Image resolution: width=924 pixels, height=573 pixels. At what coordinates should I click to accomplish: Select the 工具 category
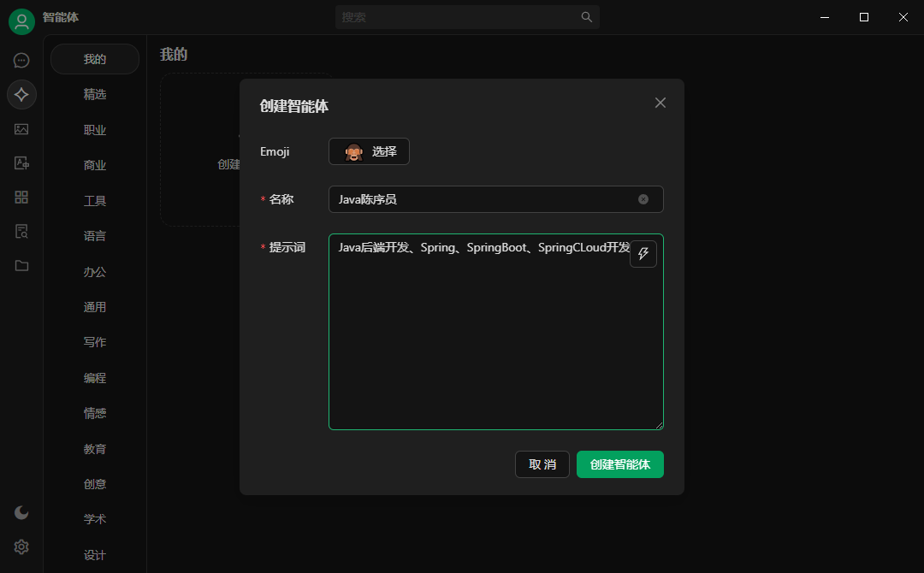95,201
